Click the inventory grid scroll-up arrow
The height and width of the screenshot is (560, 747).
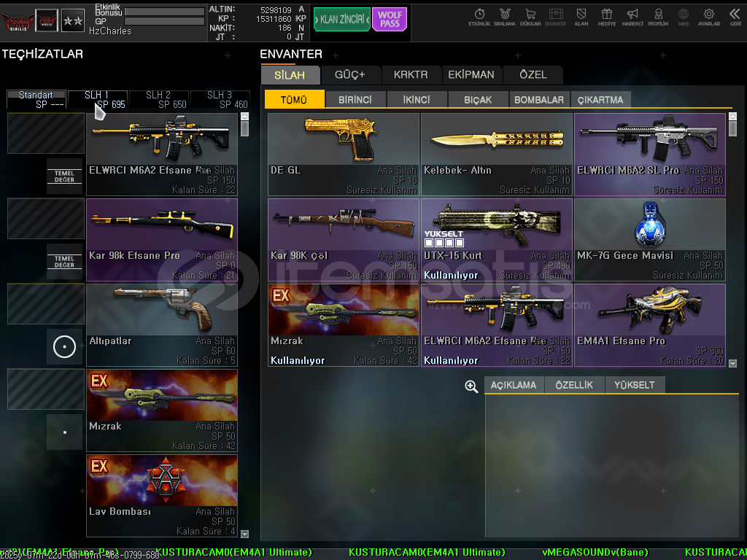(732, 116)
